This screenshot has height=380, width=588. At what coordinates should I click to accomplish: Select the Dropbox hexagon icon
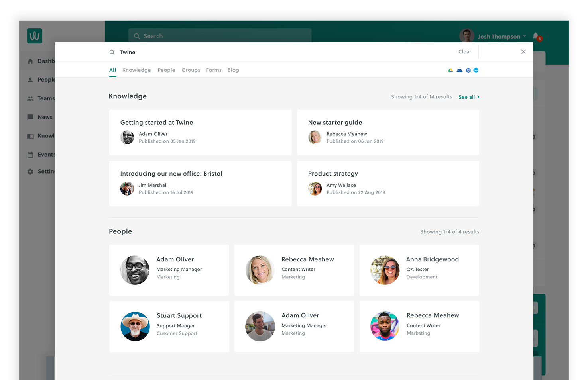click(x=468, y=71)
